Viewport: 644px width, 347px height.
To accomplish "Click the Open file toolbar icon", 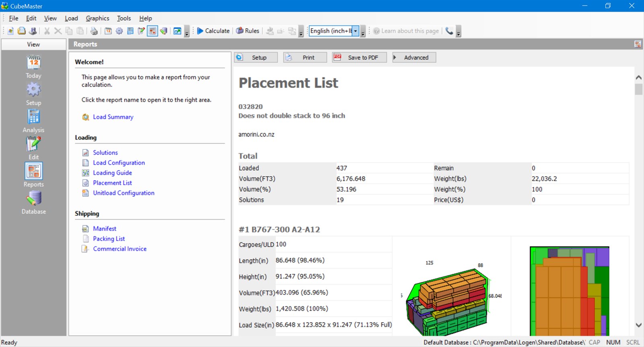I will point(22,31).
